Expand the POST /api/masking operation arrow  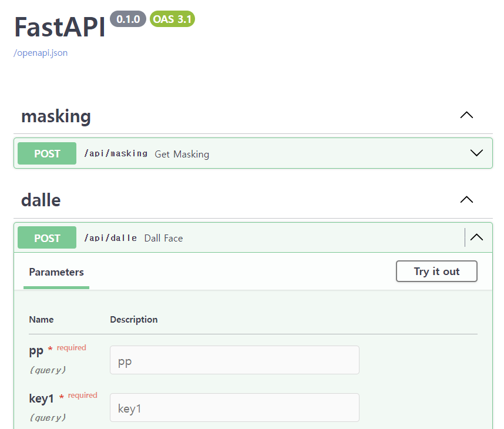point(476,153)
